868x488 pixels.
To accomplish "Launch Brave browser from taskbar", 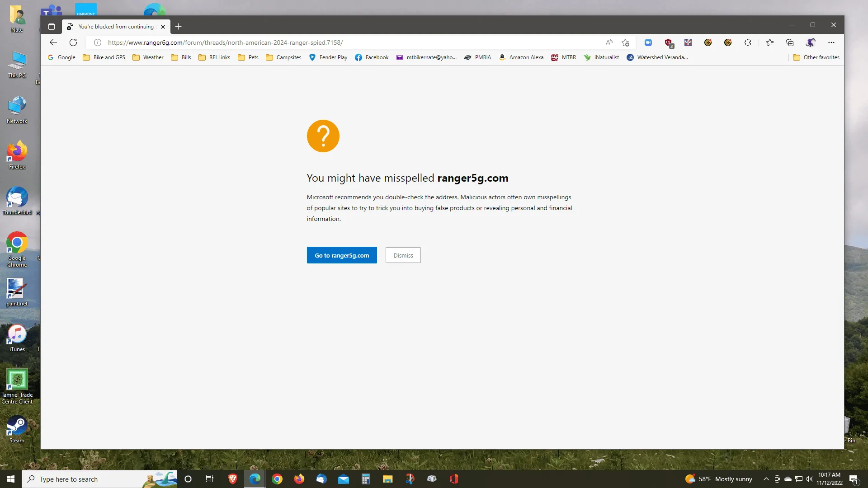I will (x=233, y=479).
